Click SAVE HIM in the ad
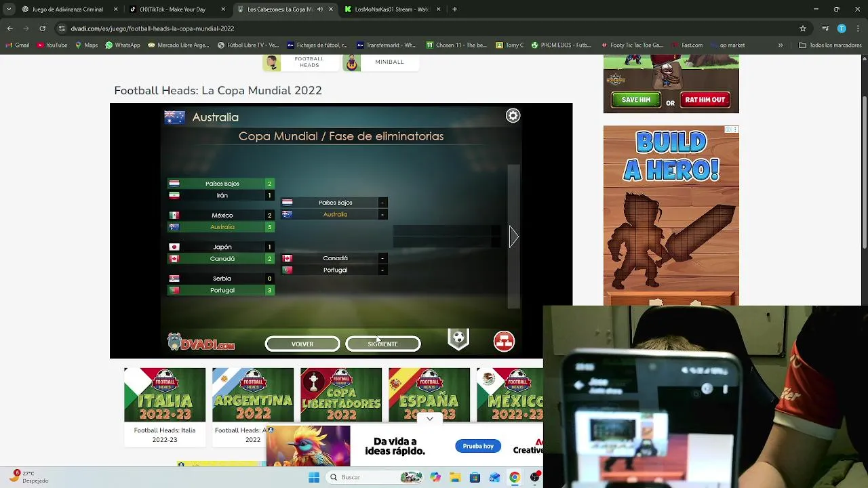868x488 pixels. point(636,100)
